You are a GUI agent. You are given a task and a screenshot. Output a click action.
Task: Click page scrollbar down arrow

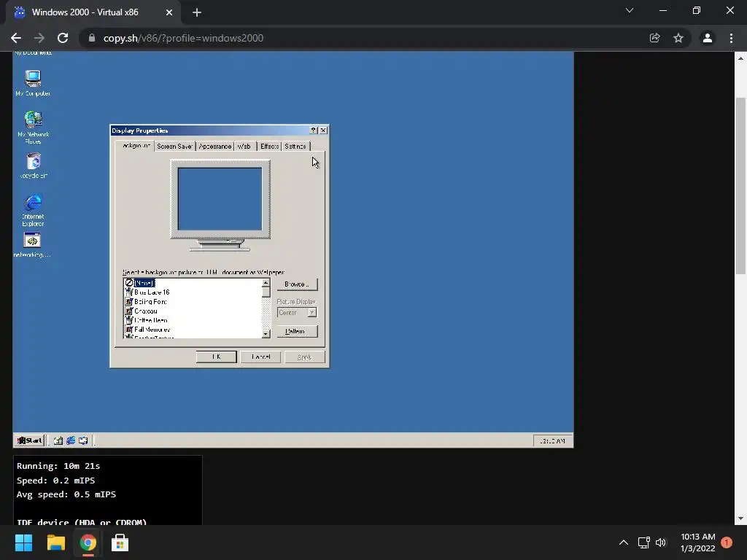pyautogui.click(x=740, y=518)
